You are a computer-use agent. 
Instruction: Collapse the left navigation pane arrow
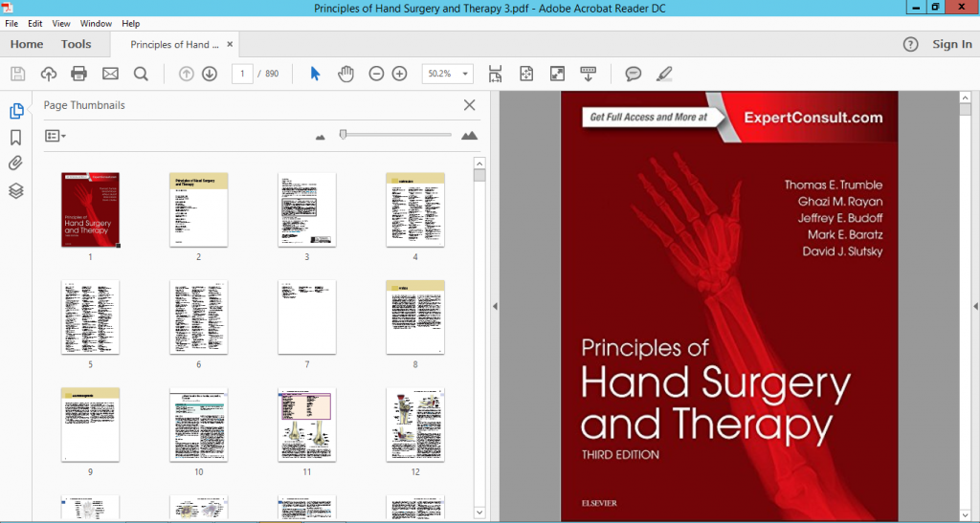pos(495,306)
